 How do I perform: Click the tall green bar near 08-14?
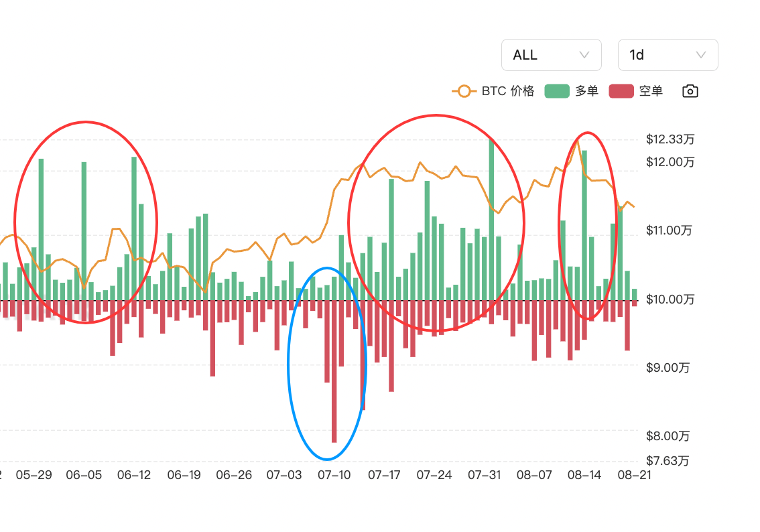click(x=584, y=225)
